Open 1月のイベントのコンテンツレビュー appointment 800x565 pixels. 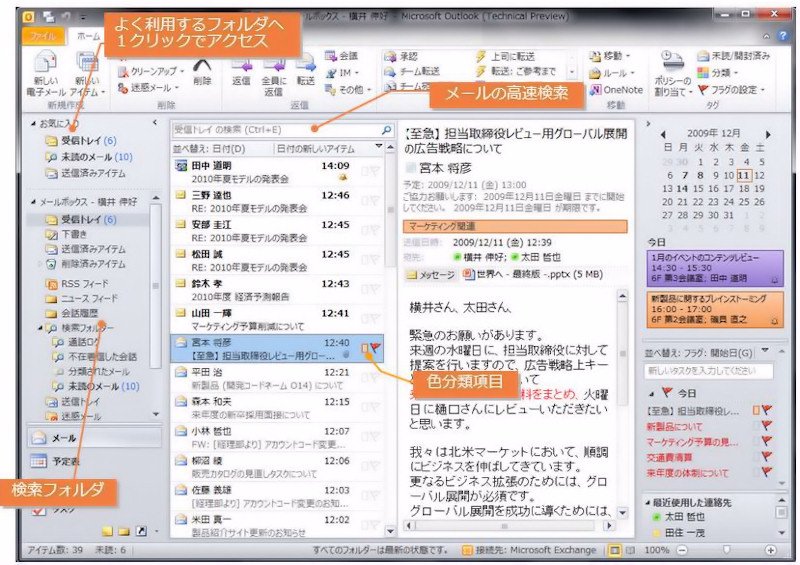[715, 268]
